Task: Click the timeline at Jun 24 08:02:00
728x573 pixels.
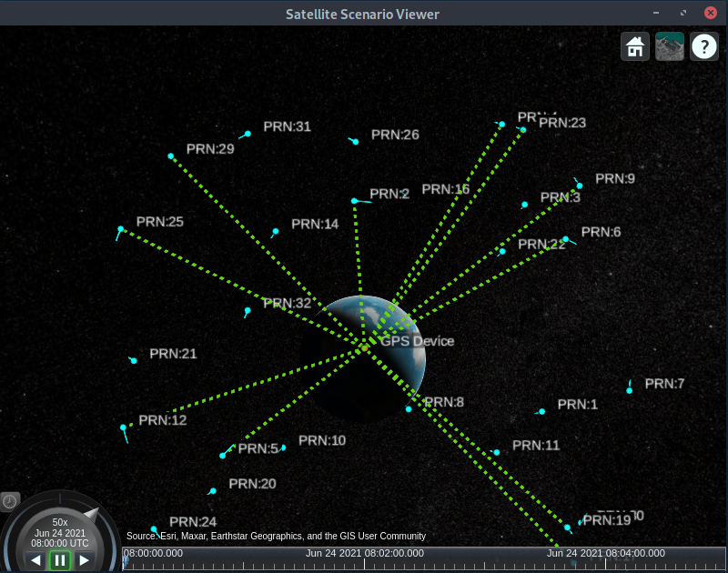Action: (366, 561)
